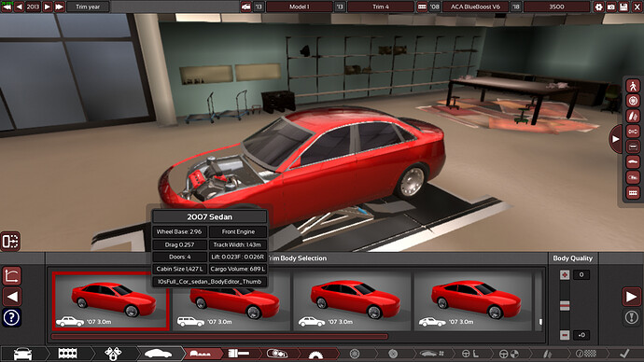Fast-forward the trim year
644x362 pixels.
tap(59, 7)
